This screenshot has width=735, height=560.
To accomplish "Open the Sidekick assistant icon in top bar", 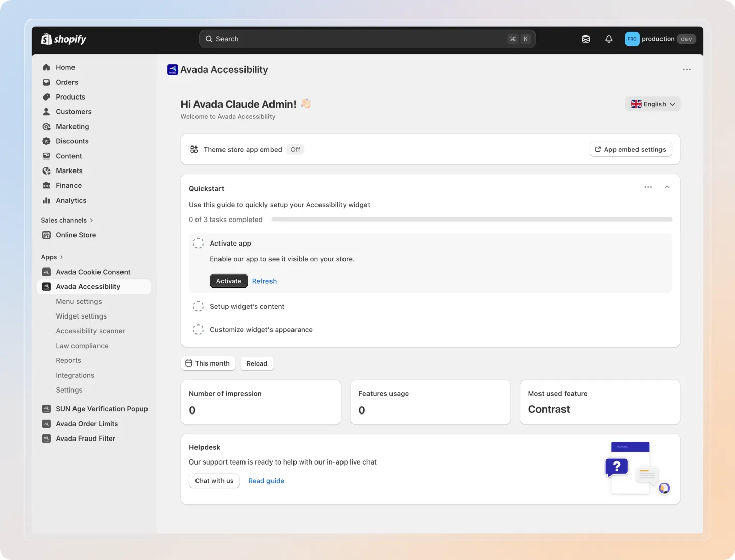I will [586, 39].
